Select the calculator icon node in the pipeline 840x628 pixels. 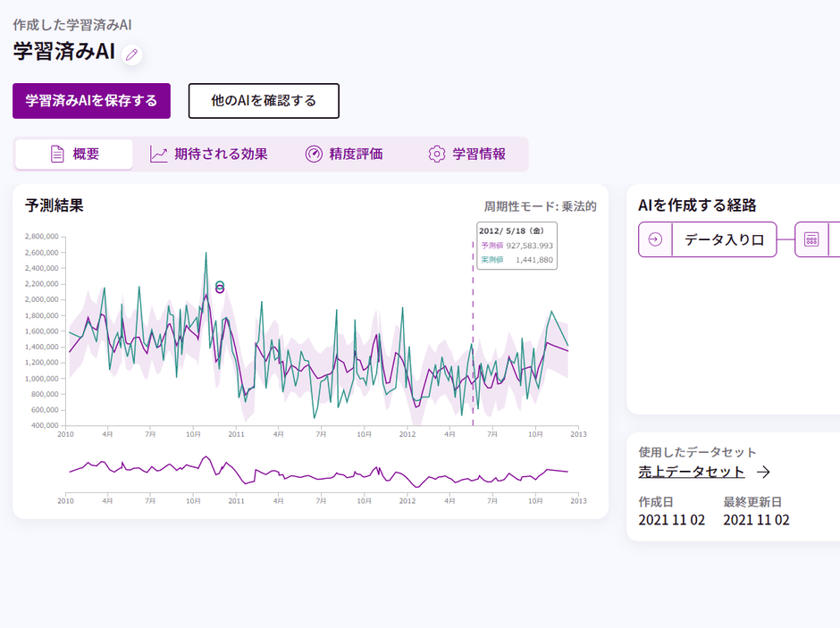coord(811,239)
